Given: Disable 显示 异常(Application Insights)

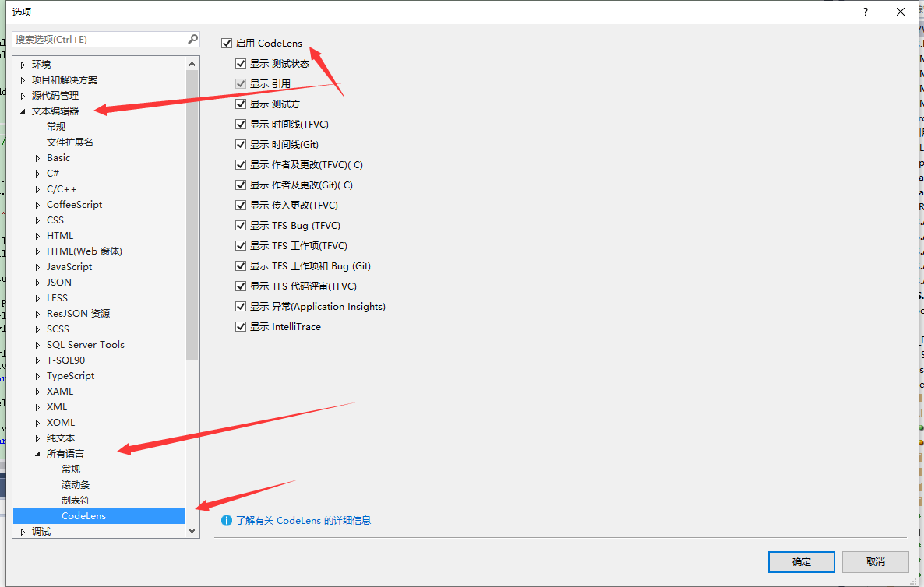Looking at the screenshot, I should point(242,306).
